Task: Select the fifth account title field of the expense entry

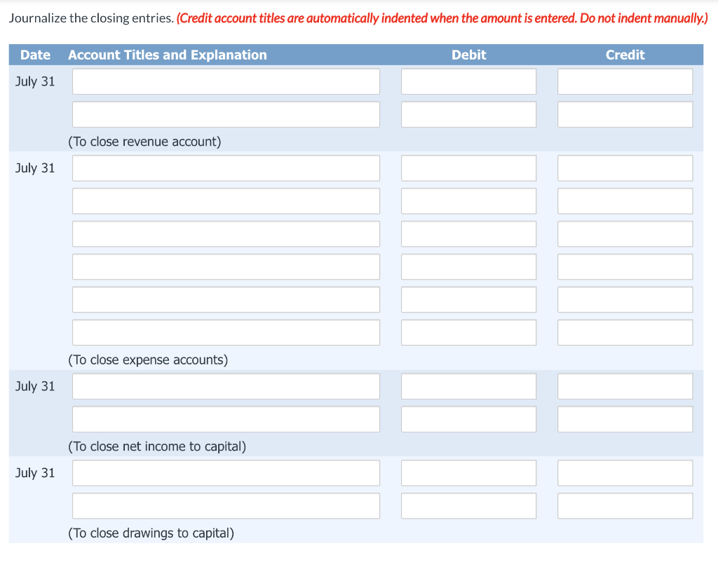Action: pyautogui.click(x=226, y=300)
